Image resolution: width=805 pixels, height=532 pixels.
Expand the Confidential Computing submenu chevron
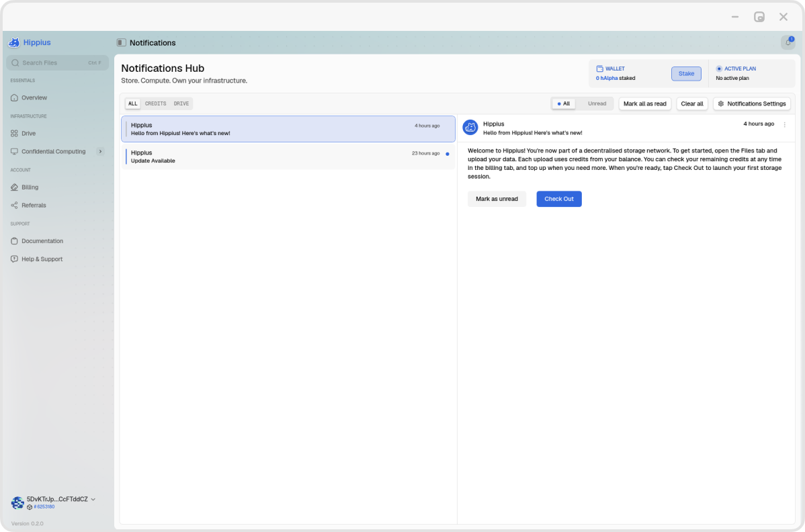tap(101, 151)
